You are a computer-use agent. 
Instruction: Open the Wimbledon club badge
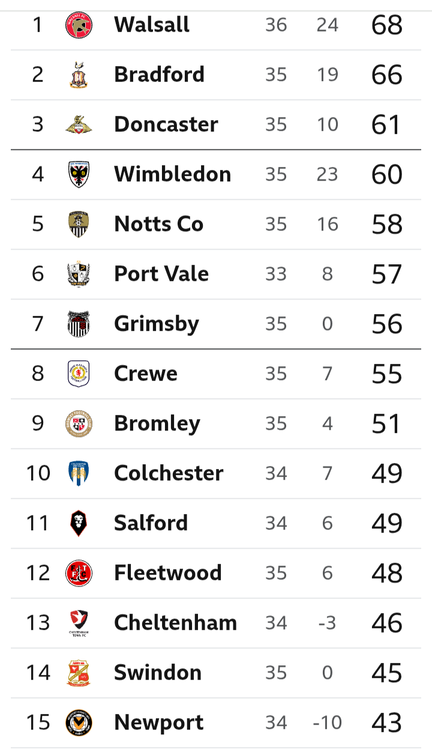click(x=79, y=174)
